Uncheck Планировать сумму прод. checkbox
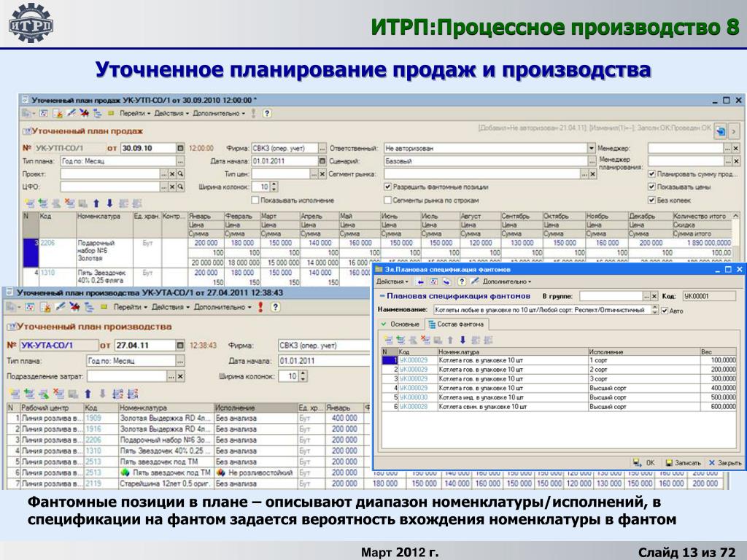 pyautogui.click(x=651, y=174)
